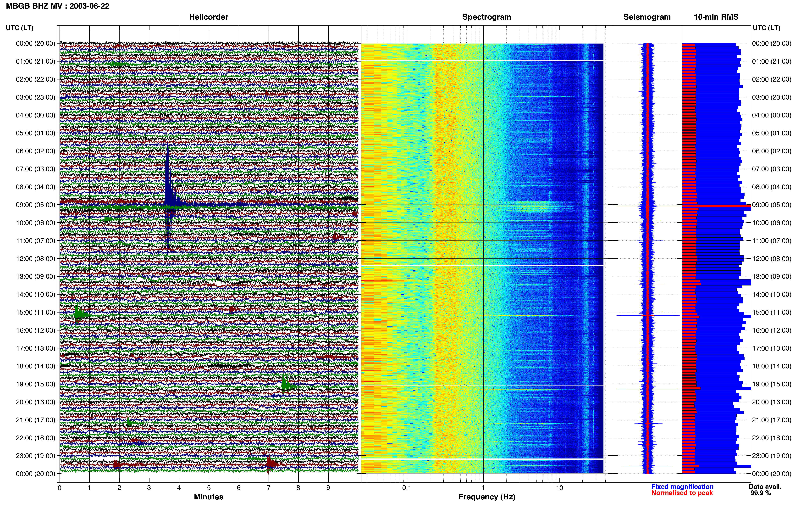Select the right 09:00 (05:00) time label
The height and width of the screenshot is (508, 812).
pos(772,205)
